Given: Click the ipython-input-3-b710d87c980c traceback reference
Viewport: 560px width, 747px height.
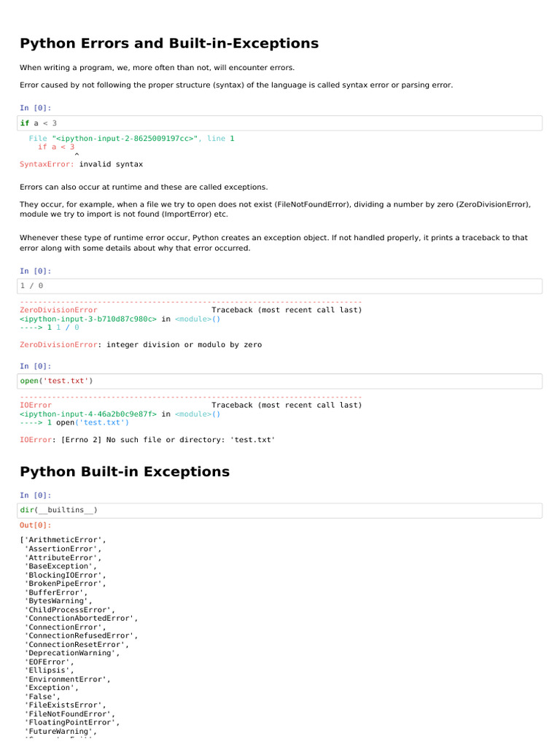Looking at the screenshot, I should pos(88,319).
